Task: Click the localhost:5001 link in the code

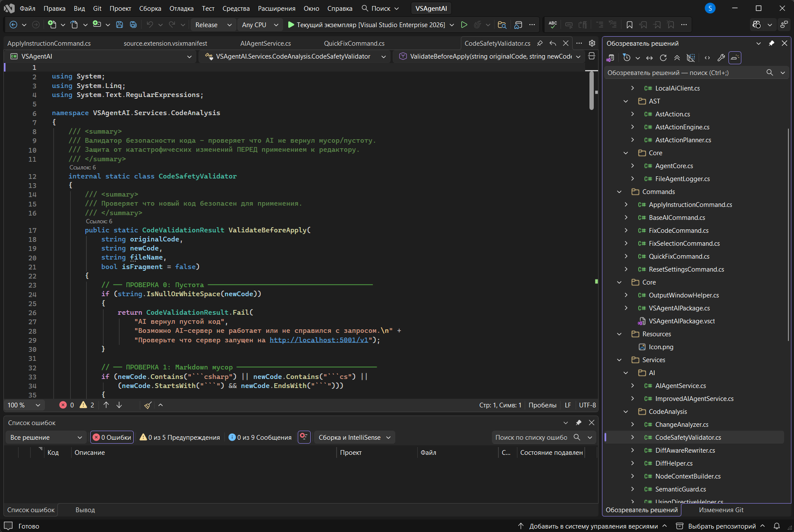Action: [x=319, y=340]
